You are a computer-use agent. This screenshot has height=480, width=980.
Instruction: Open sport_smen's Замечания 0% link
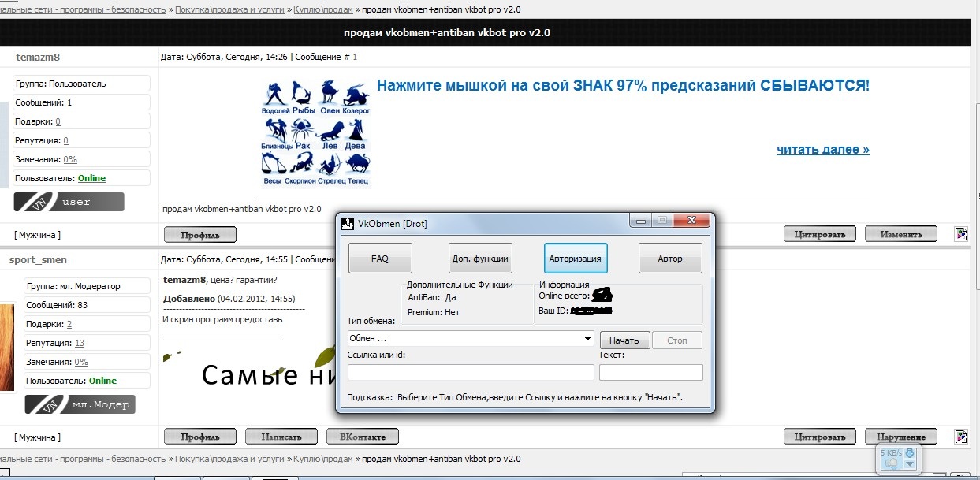coord(81,362)
